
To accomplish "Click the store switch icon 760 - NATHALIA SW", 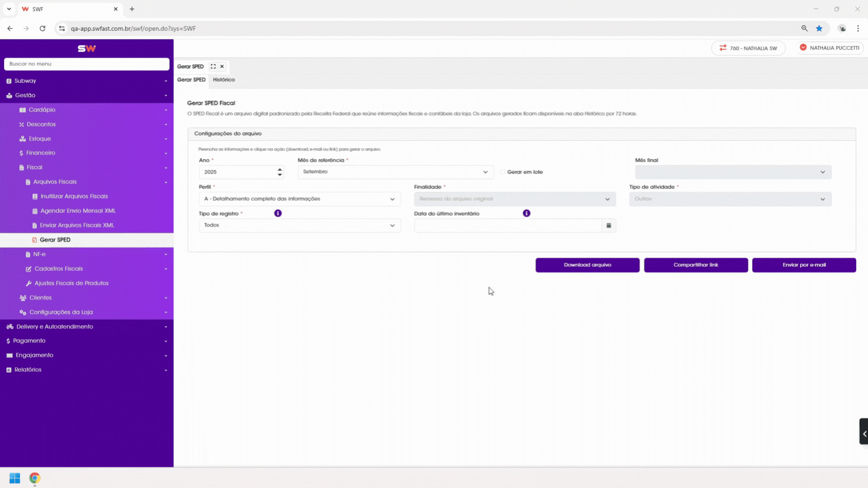I will (x=723, y=48).
